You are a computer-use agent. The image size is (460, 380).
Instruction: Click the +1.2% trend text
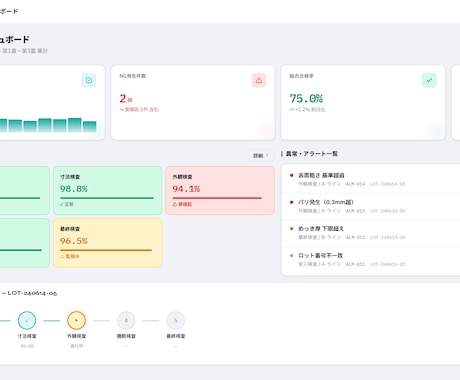tap(307, 110)
